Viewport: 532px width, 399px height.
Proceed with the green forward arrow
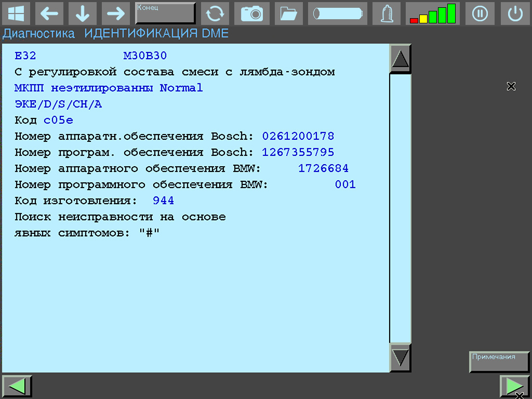pos(514,386)
